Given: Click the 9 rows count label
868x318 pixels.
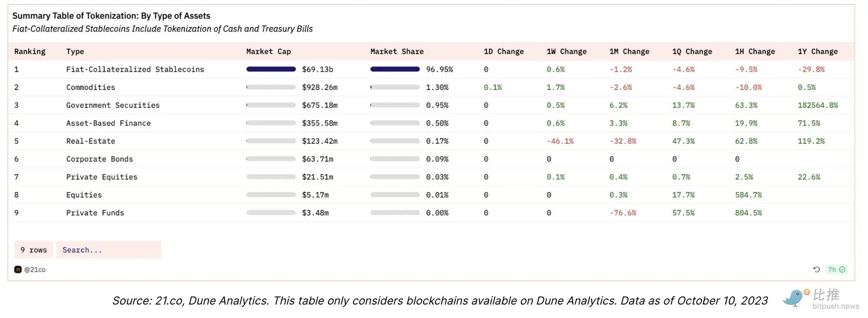Looking at the screenshot, I should click(33, 250).
